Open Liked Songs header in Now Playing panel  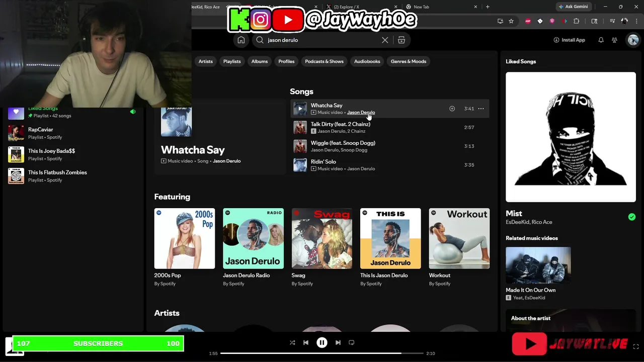[521, 61]
